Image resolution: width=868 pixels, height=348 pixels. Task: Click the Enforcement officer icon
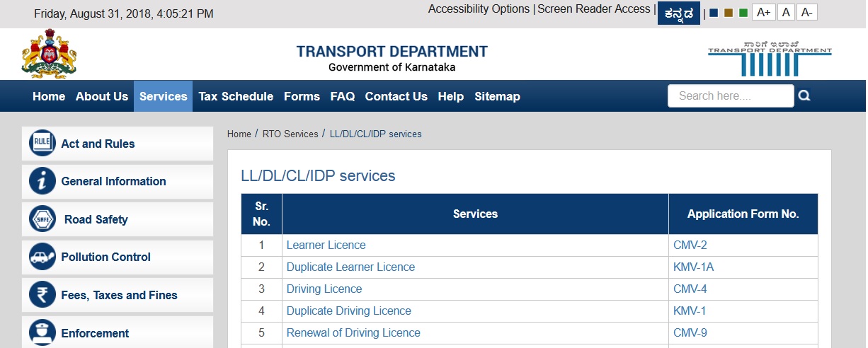coord(42,332)
